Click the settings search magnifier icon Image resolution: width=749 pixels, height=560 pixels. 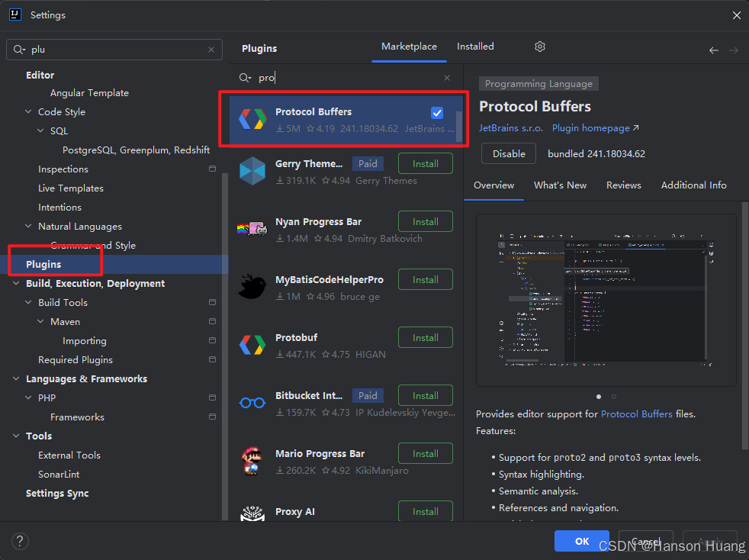point(19,50)
